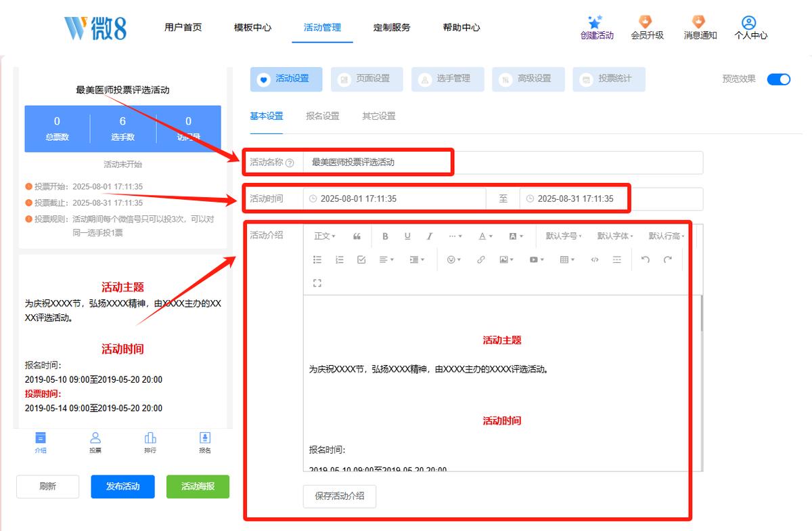The width and height of the screenshot is (812, 531).
Task: Click the help icon beside 活动名称
Action: 290,163
